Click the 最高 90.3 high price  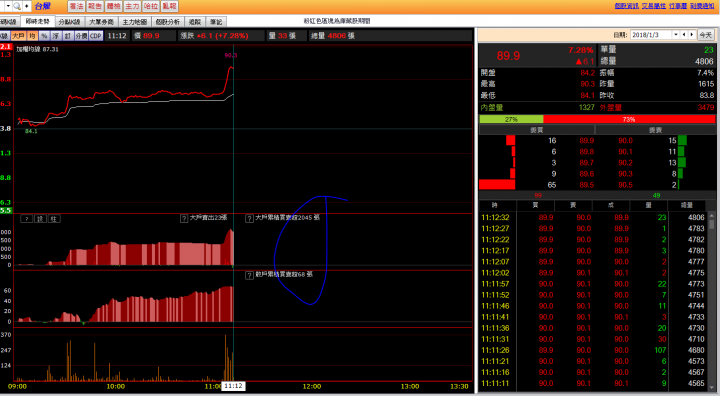[587, 84]
